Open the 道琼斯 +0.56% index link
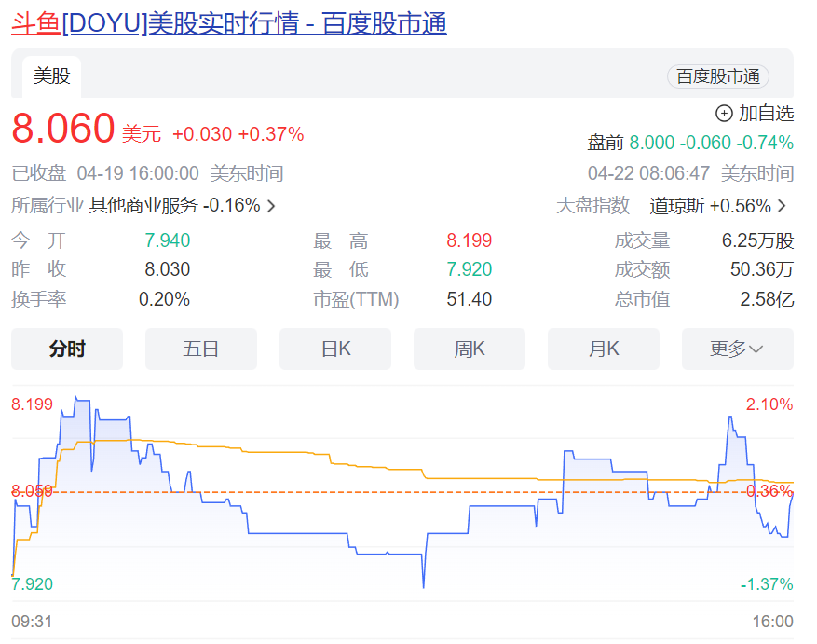 point(710,206)
